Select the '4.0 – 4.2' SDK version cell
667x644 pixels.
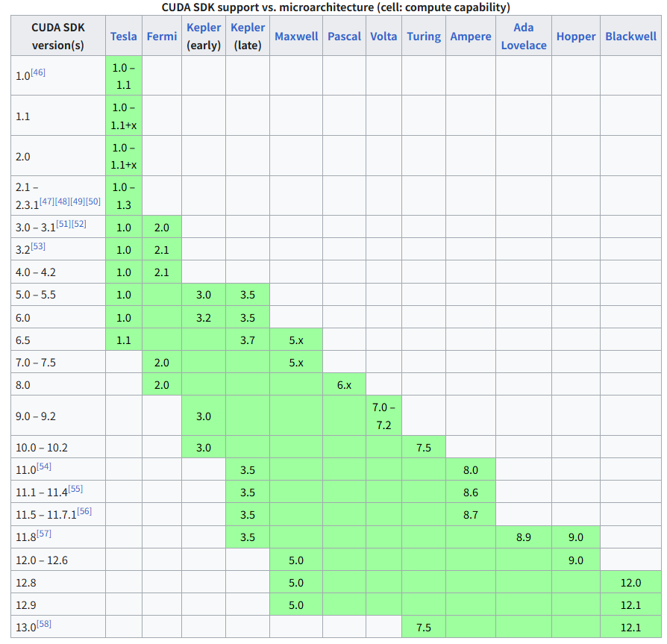[x=58, y=272]
